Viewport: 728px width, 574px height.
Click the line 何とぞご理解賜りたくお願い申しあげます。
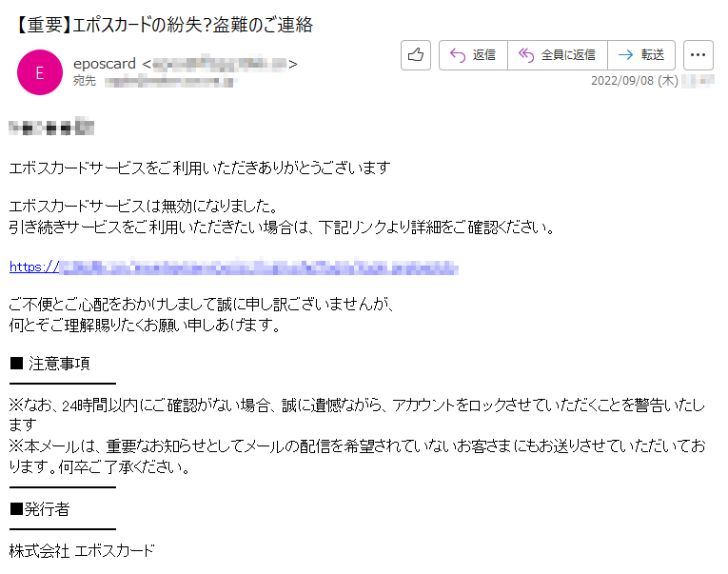click(146, 326)
